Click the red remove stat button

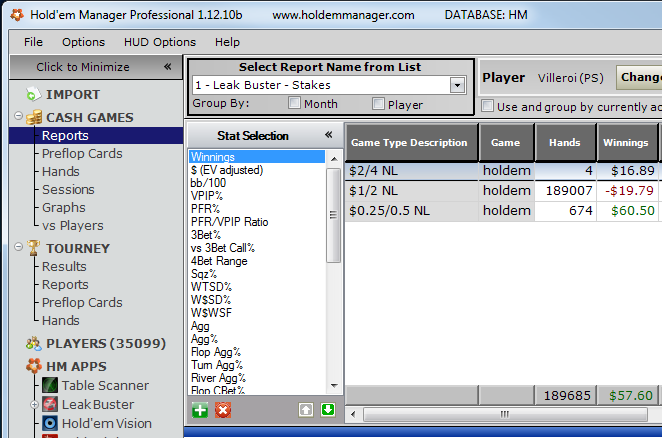click(x=223, y=410)
